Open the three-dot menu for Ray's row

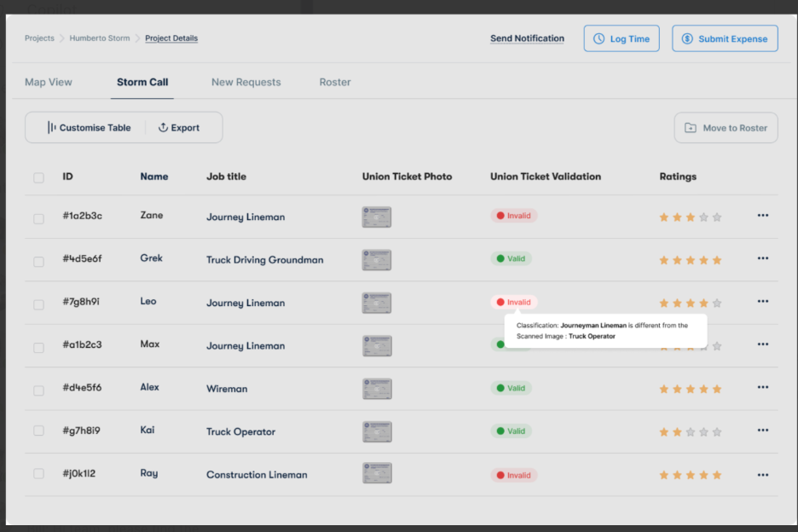(x=762, y=474)
